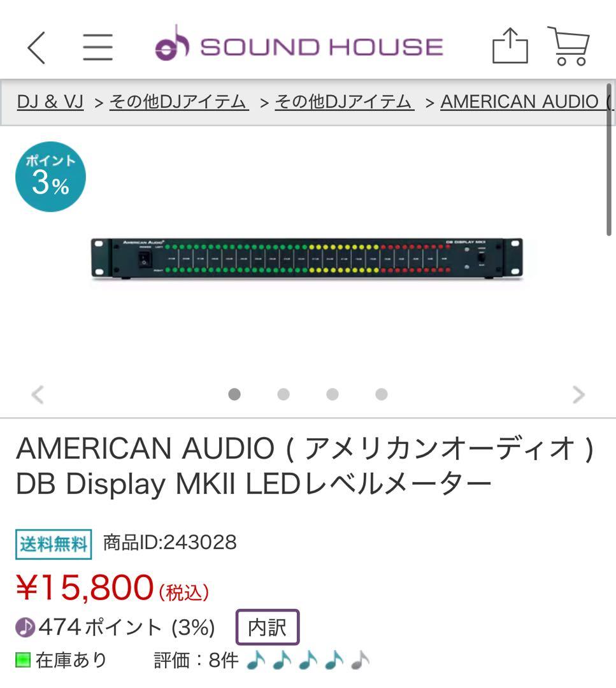Select the second carousel dot
The width and height of the screenshot is (616, 688).
tap(283, 395)
